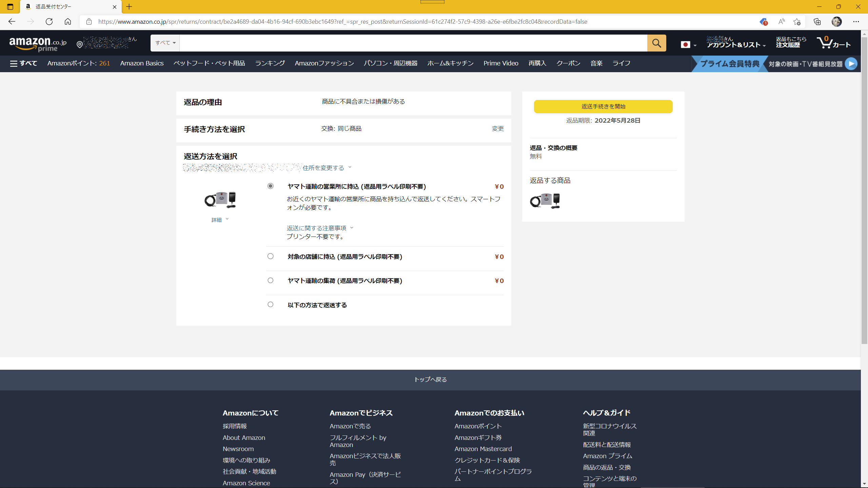
Task: Open 返品もこちら 注文履歴 link
Action: (791, 42)
